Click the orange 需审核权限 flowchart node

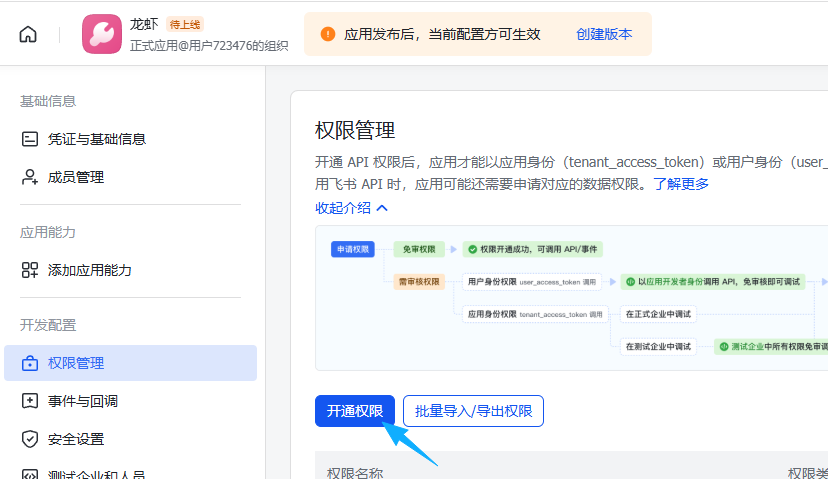coord(418,282)
